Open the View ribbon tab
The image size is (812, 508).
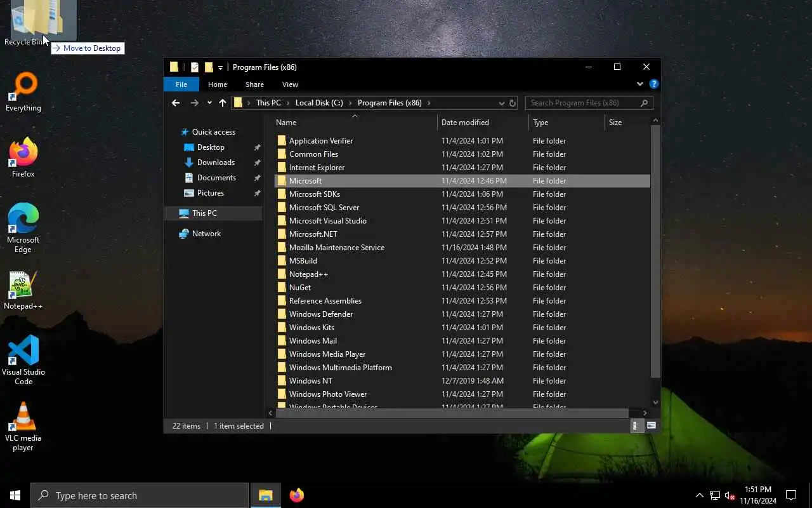point(290,84)
